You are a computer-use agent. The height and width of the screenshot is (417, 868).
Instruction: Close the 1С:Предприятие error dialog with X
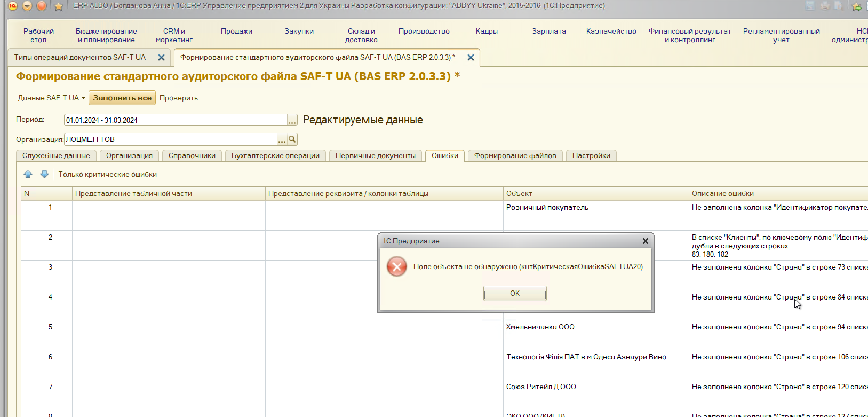coord(646,241)
